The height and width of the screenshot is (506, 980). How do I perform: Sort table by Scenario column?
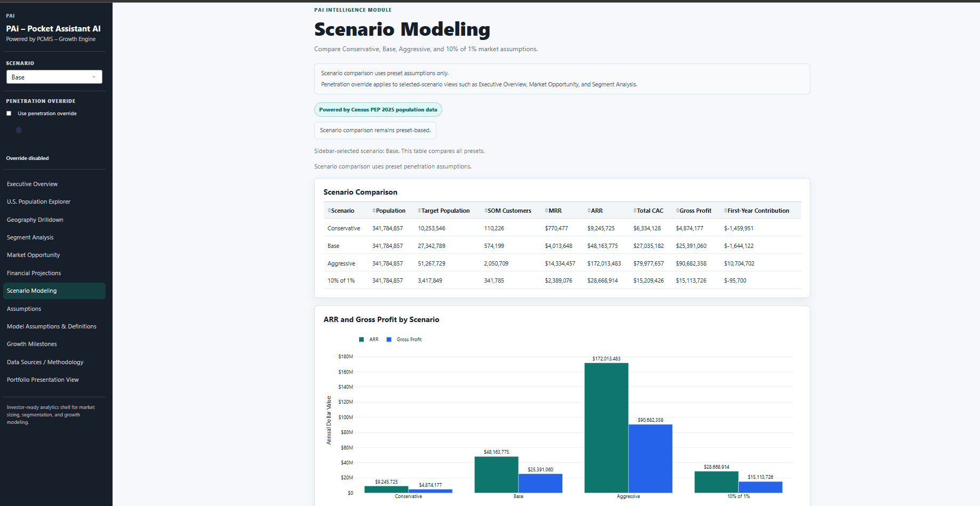point(341,211)
